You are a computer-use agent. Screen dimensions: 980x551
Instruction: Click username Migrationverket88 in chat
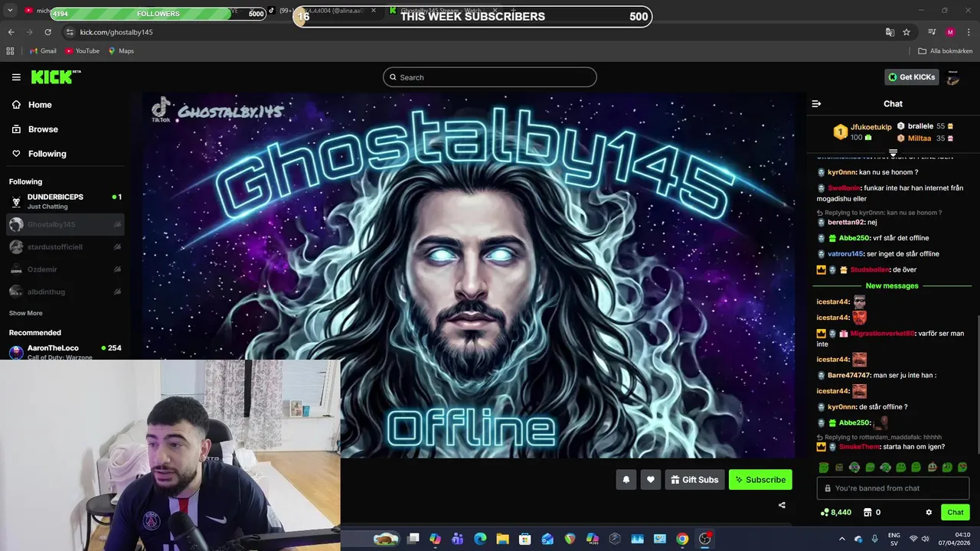point(882,334)
